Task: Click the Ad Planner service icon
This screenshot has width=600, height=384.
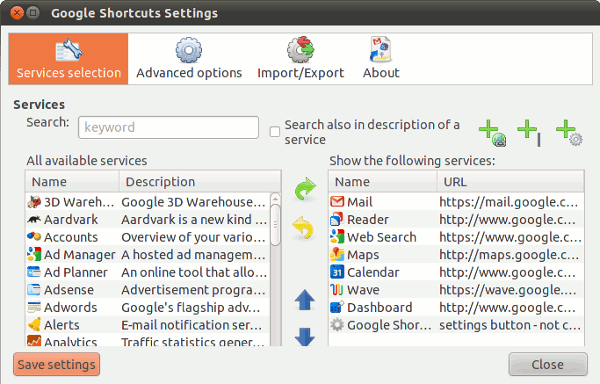Action: [34, 272]
